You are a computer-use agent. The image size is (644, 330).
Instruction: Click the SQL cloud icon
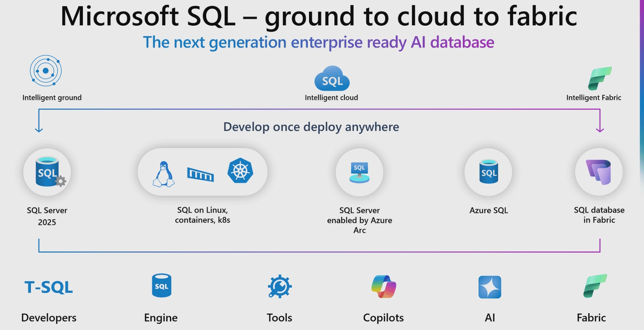332,78
